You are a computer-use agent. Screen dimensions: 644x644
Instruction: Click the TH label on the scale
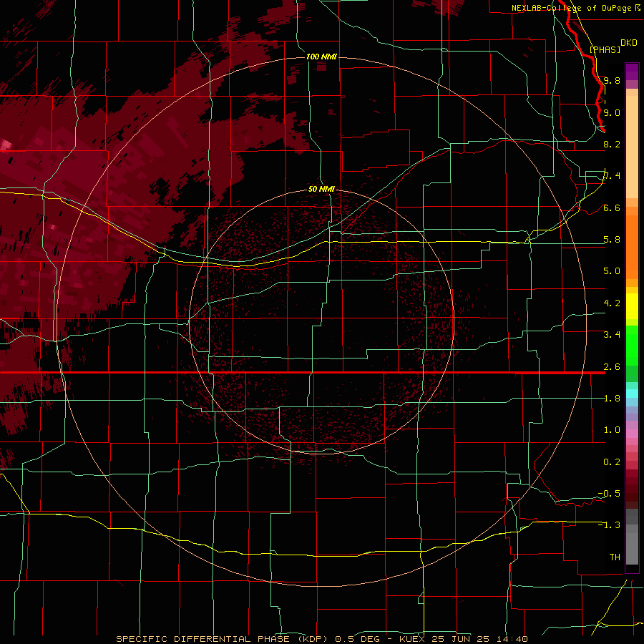click(x=615, y=557)
